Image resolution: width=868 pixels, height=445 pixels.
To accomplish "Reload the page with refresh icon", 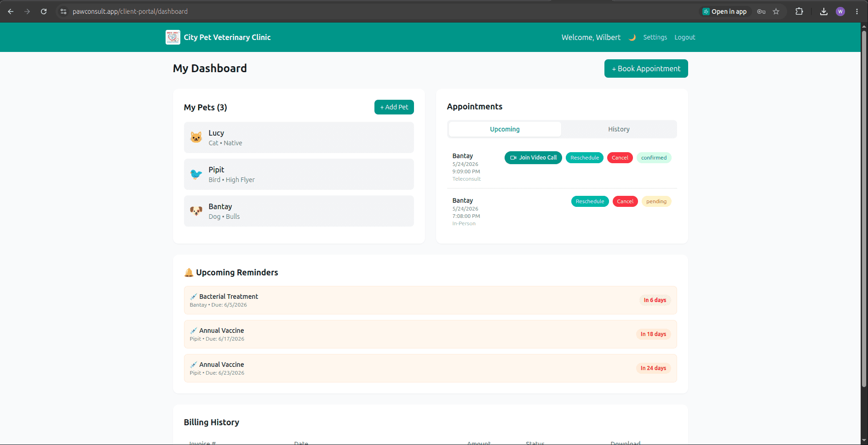I will click(x=44, y=11).
